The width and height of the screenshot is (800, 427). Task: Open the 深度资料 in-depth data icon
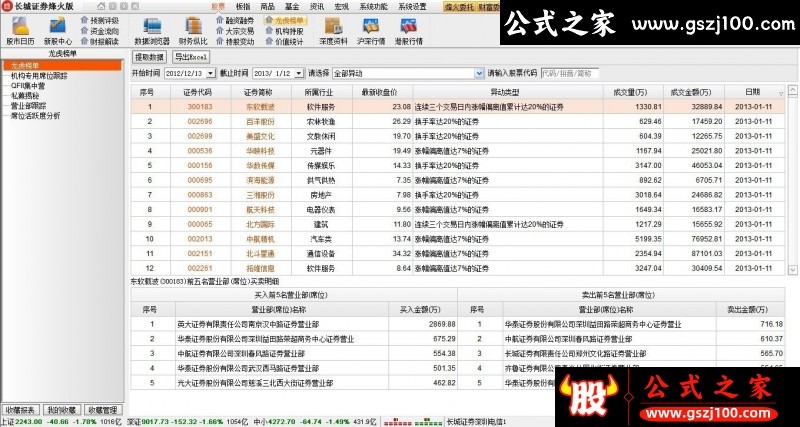click(x=333, y=31)
